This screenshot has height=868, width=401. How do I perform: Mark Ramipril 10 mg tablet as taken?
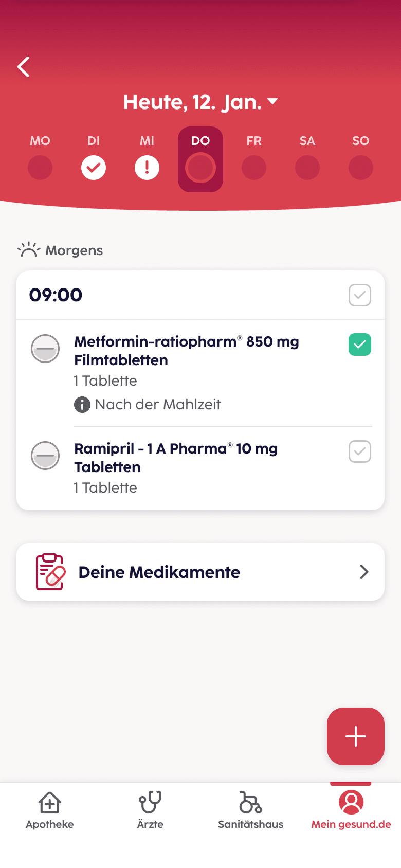click(360, 451)
